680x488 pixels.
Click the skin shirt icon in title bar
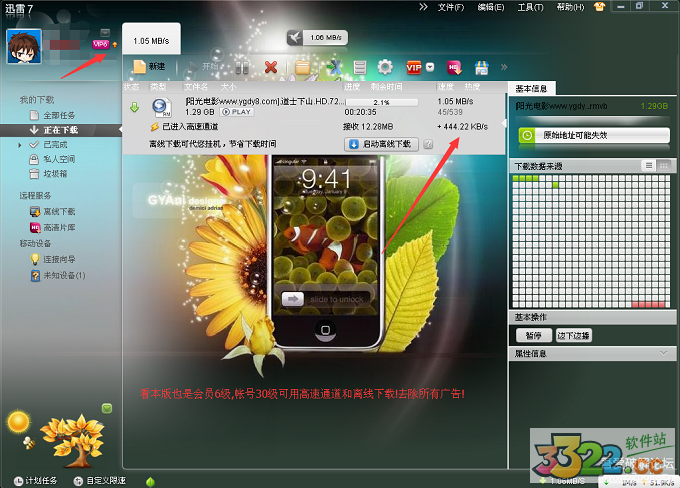click(600, 7)
